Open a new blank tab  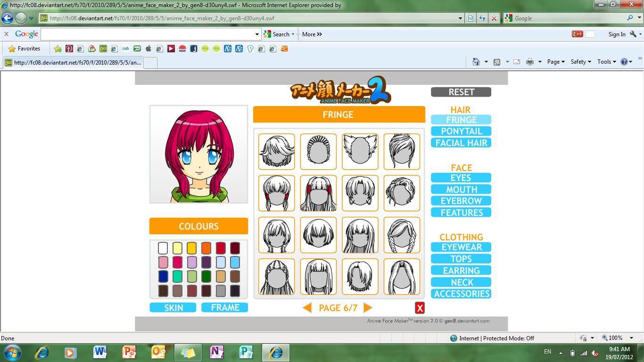pos(150,62)
